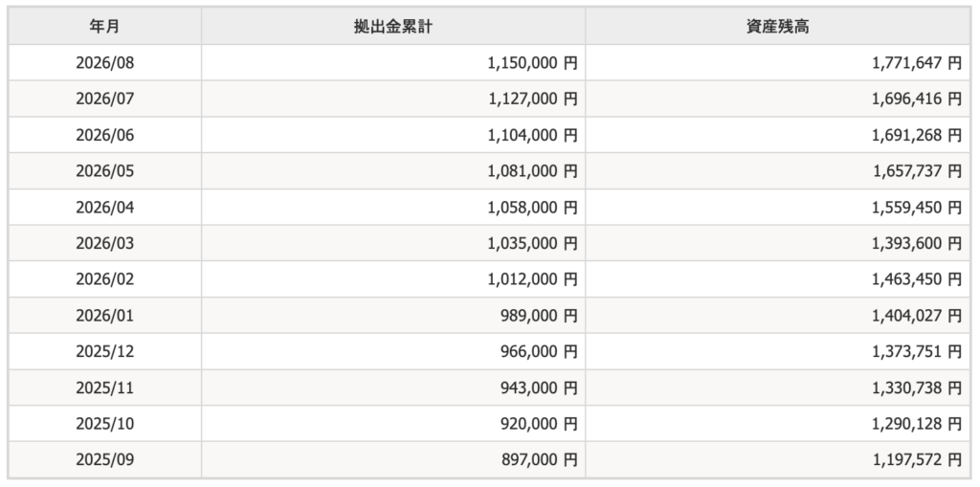The image size is (980, 487).
Task: Click the 年月 column header
Action: pyautogui.click(x=104, y=26)
